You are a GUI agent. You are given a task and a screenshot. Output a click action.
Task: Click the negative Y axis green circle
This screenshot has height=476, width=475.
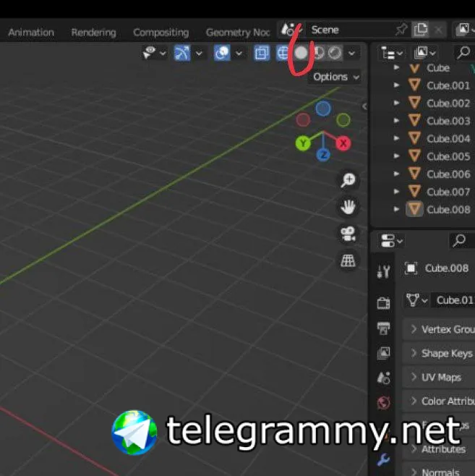343,120
